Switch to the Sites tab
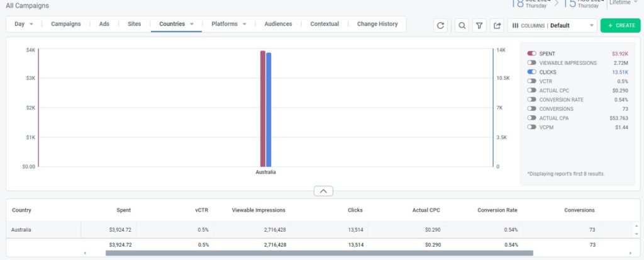This screenshot has width=644, height=260. tap(135, 24)
